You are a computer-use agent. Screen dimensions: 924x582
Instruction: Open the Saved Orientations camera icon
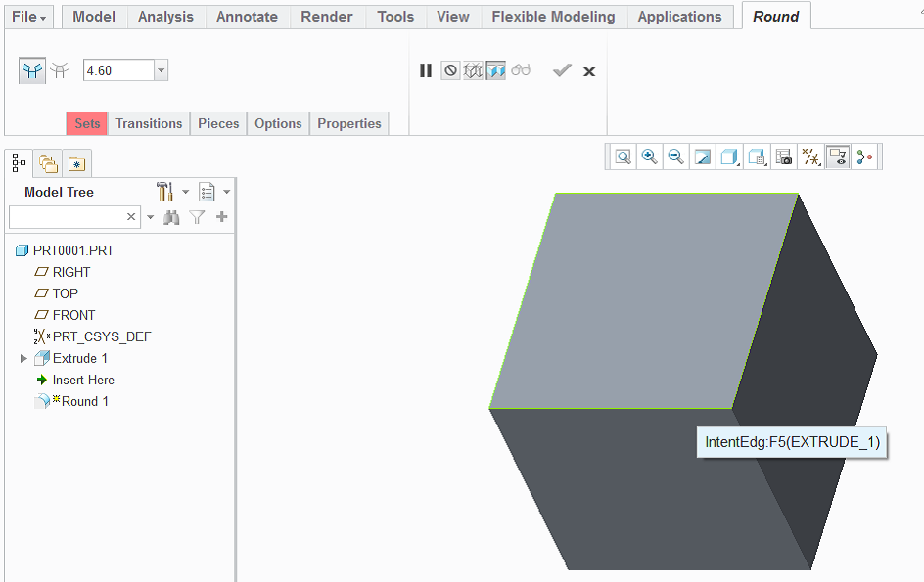[783, 157]
